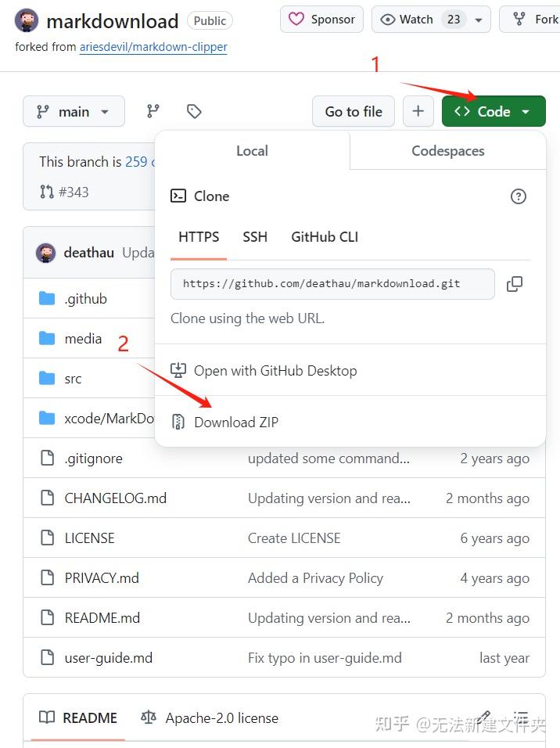Click the ZIP file icon
The height and width of the screenshot is (748, 560).
[x=178, y=422]
